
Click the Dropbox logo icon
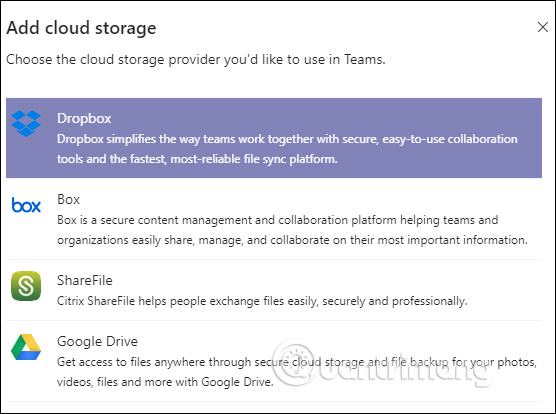coord(26,123)
